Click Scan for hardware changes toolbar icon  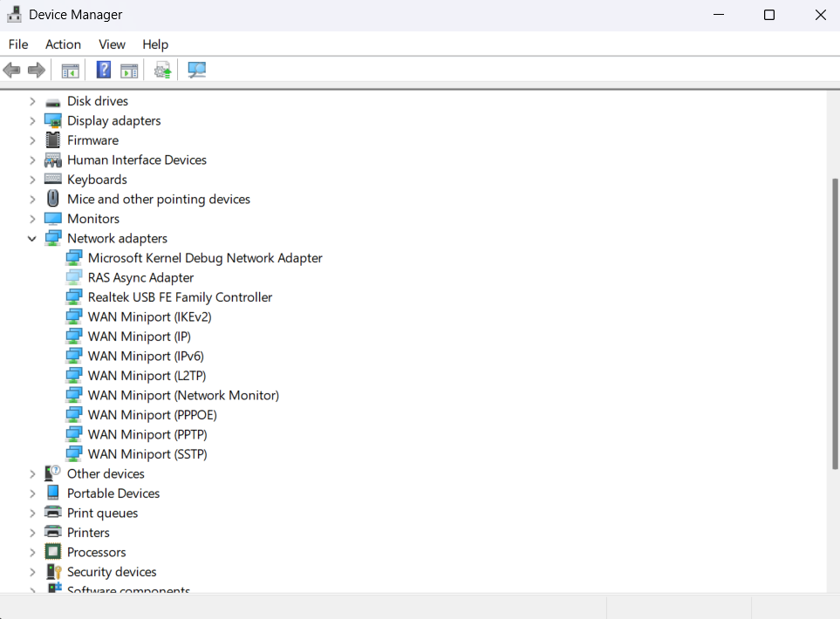point(196,70)
